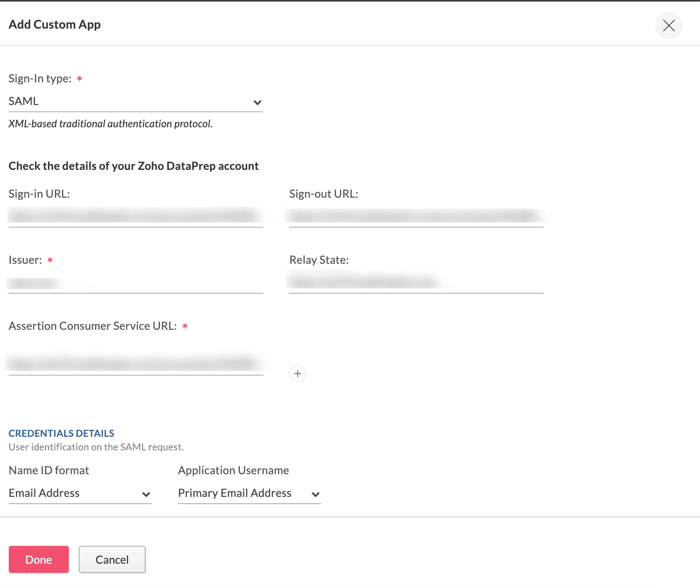The width and height of the screenshot is (700, 588).
Task: Select the Issuer input field
Action: click(x=135, y=283)
